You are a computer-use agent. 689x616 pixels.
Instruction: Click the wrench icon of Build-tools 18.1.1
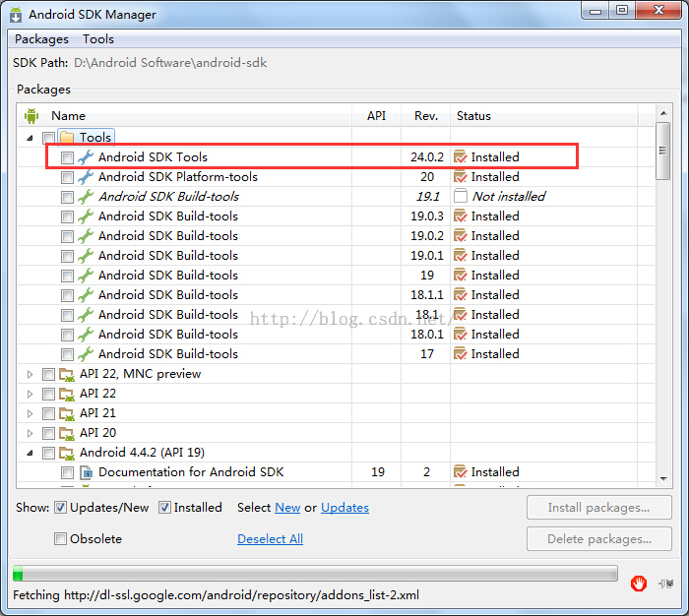pyautogui.click(x=86, y=295)
